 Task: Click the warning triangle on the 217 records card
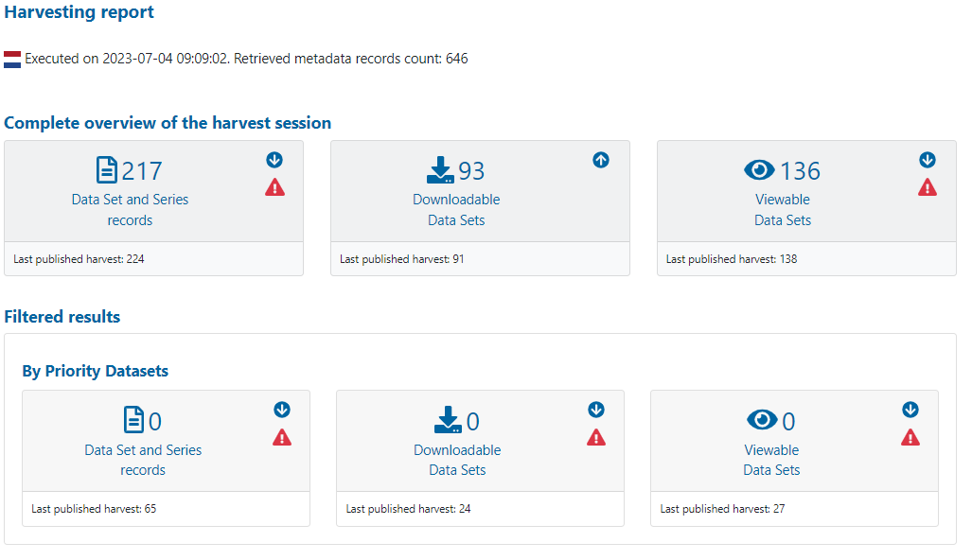click(x=274, y=187)
